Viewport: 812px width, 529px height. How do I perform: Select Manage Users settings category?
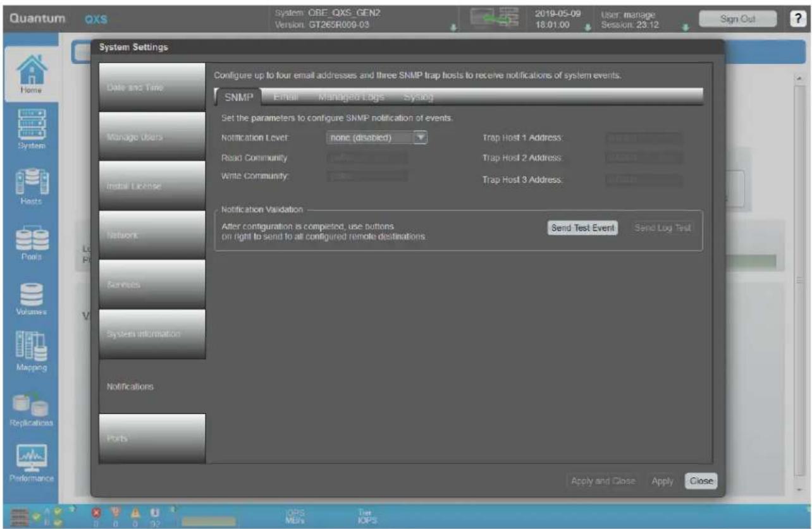click(152, 137)
